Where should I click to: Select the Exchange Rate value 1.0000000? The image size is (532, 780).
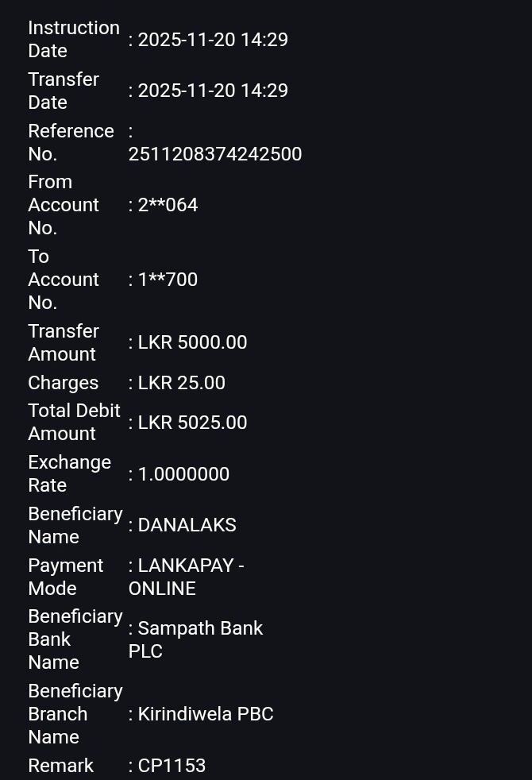click(x=183, y=474)
